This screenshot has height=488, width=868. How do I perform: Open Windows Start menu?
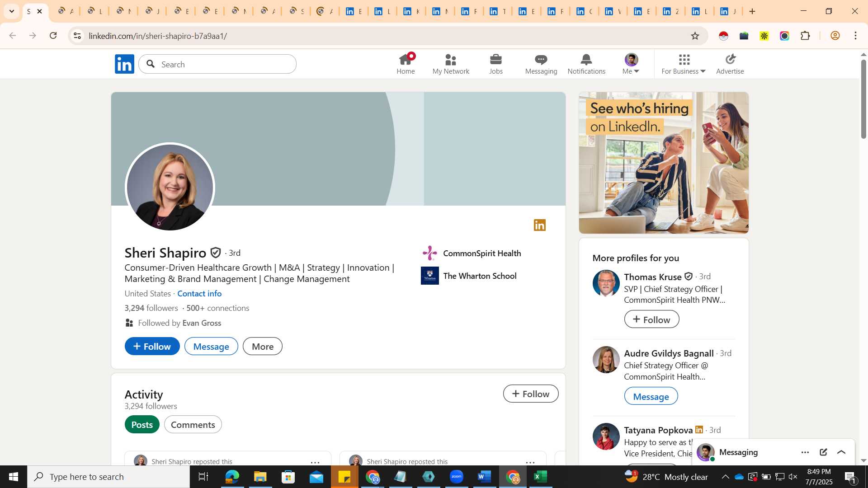(13, 477)
